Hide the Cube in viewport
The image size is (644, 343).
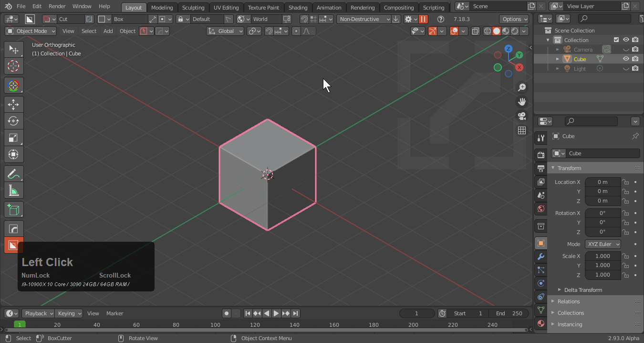(x=626, y=59)
